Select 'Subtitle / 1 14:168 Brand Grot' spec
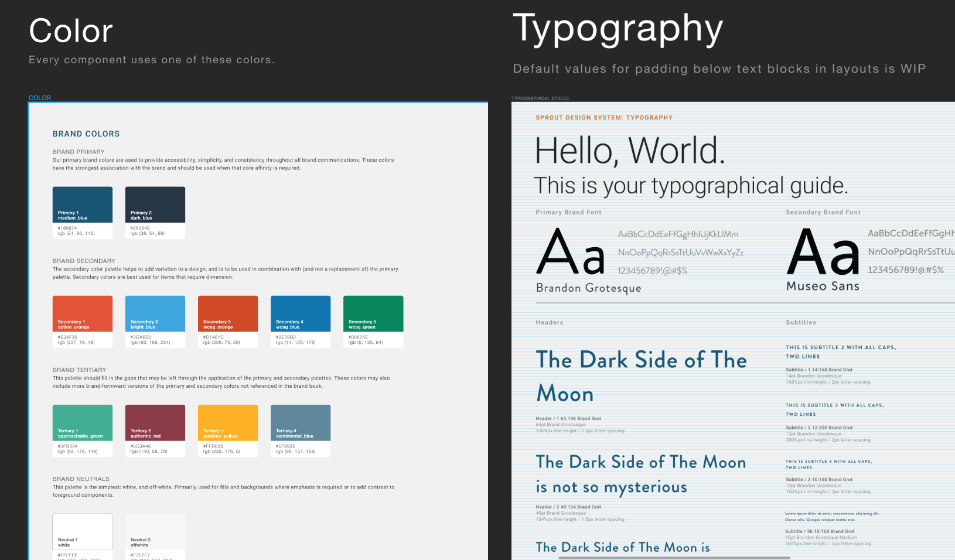The image size is (955, 560). point(819,370)
